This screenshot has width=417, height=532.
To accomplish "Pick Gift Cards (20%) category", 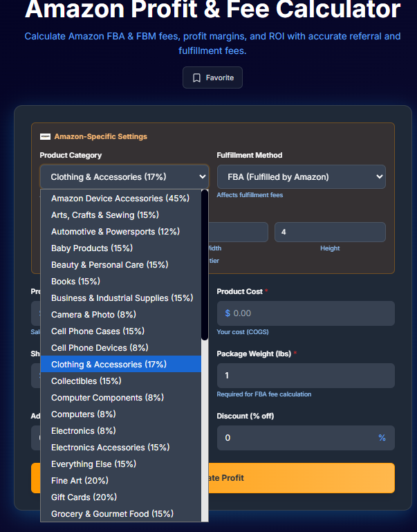I will 121,497.
